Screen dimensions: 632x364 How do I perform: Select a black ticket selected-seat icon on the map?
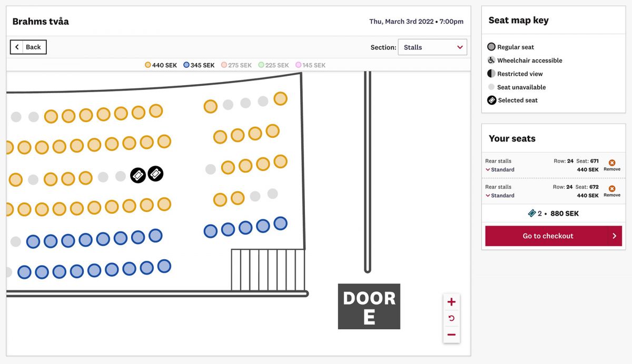tap(137, 174)
